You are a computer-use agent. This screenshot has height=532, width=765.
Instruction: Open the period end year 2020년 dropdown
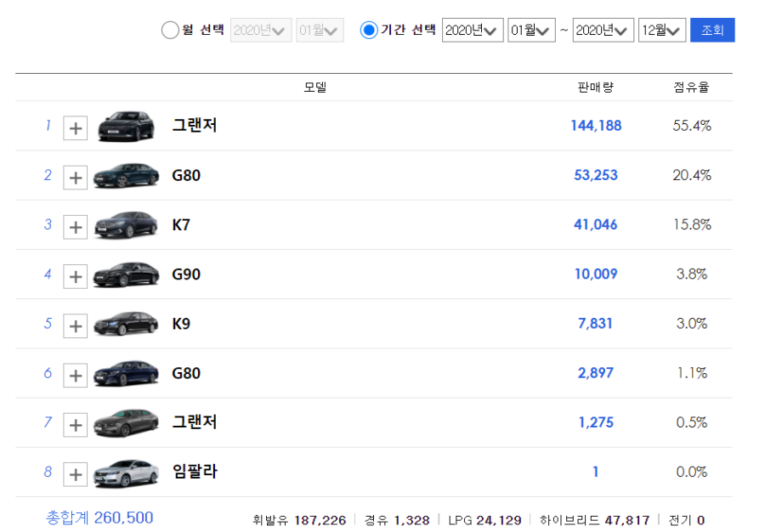[x=603, y=31]
